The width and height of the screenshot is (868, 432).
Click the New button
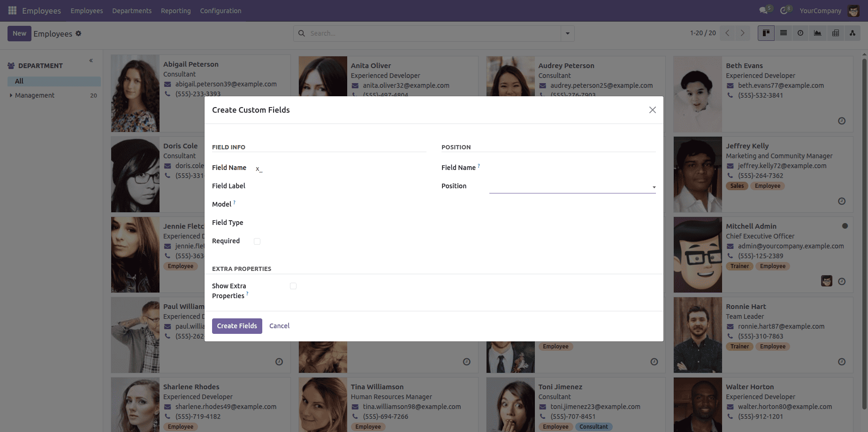[x=19, y=33]
